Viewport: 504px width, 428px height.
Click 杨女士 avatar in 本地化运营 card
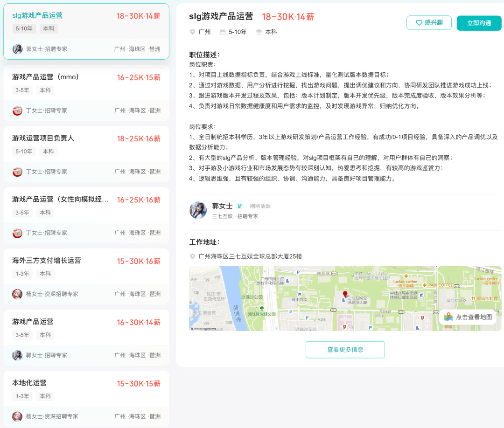(x=17, y=416)
